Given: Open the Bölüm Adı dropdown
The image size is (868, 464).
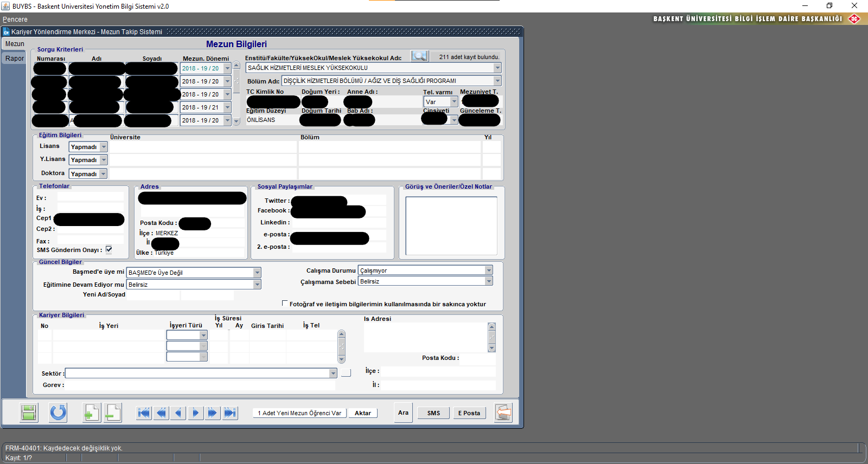Looking at the screenshot, I should 497,81.
